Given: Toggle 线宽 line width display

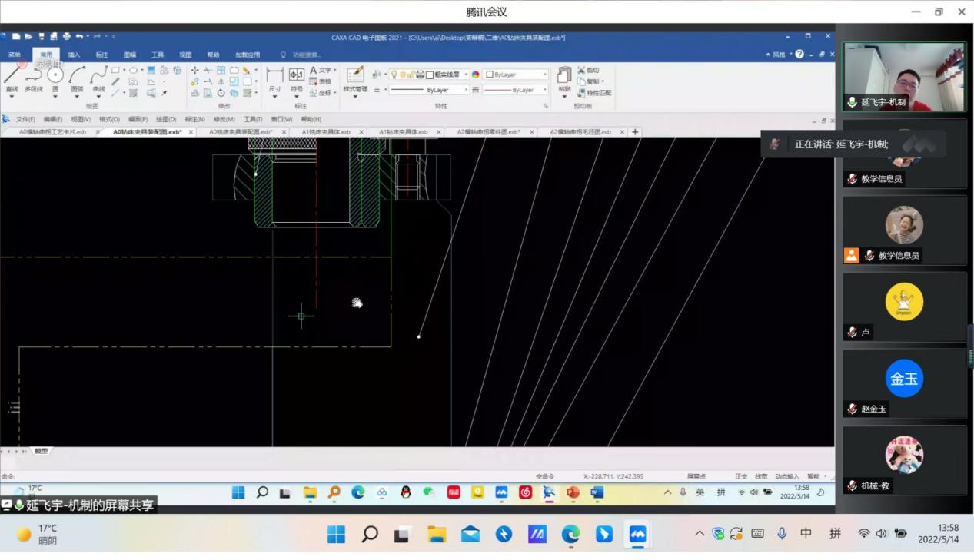Looking at the screenshot, I should [761, 476].
